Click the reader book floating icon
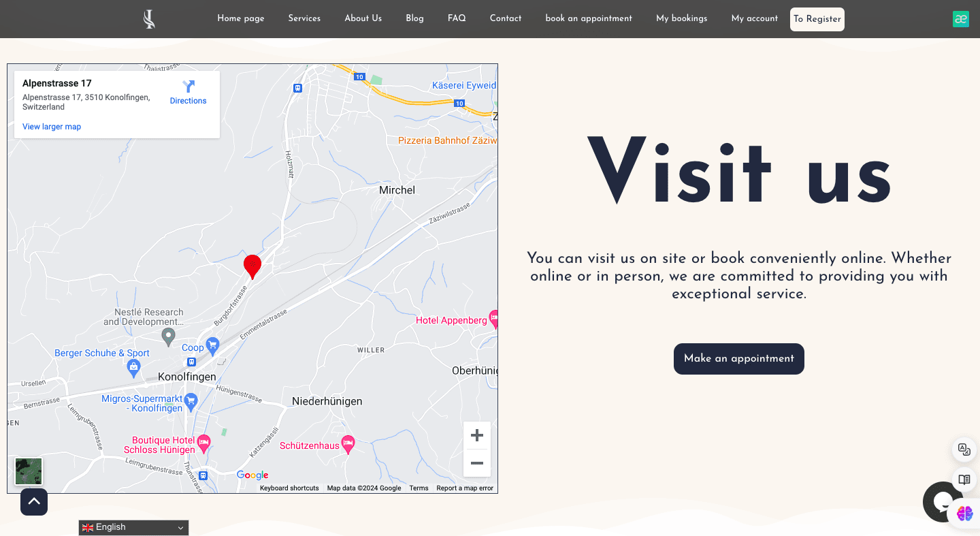Viewport: 980px width, 536px height. [x=964, y=480]
